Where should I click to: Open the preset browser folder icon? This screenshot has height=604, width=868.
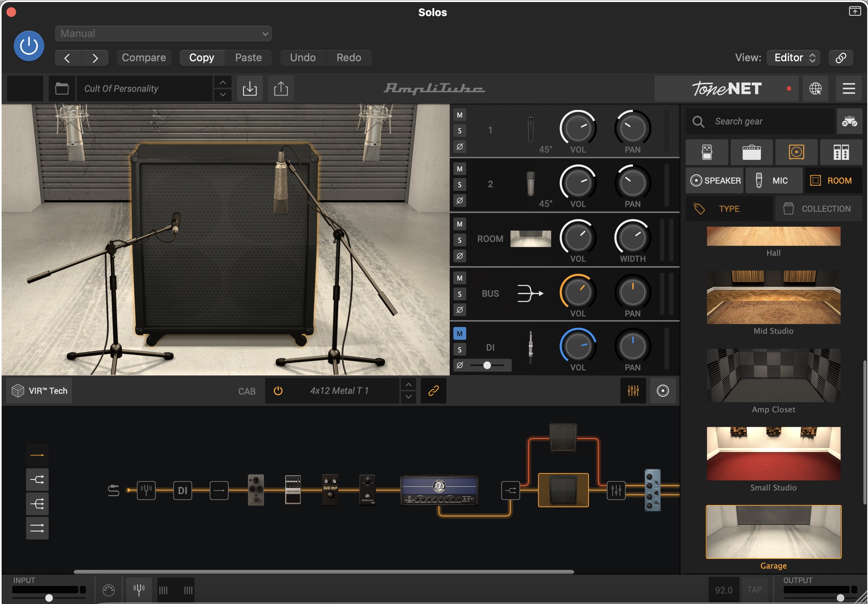pos(62,89)
